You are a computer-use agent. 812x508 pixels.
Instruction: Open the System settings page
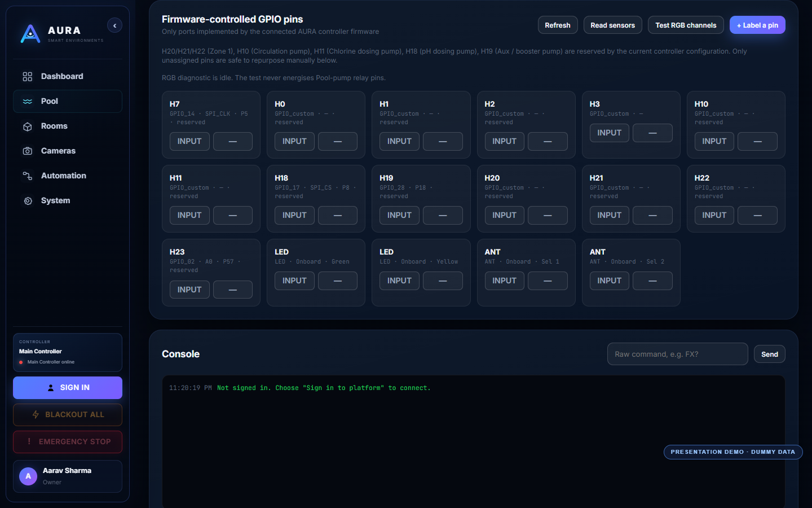[x=68, y=200]
